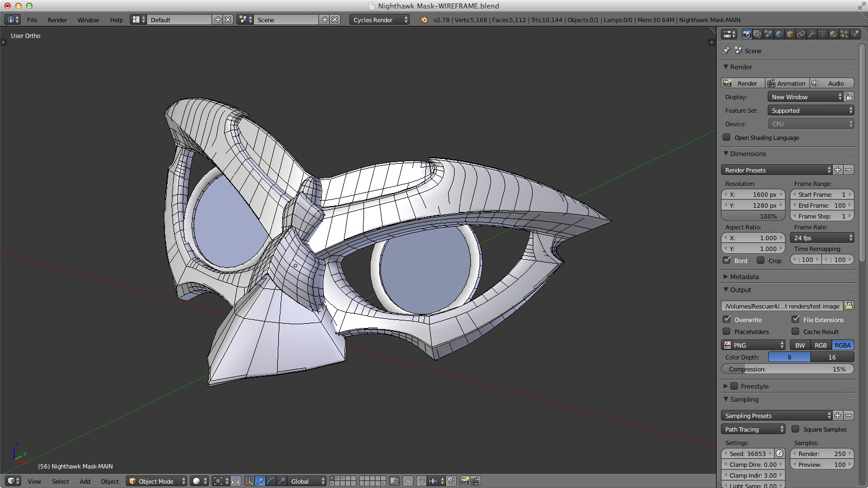Open the Global orientation dropdown
The image size is (868, 488).
click(307, 481)
